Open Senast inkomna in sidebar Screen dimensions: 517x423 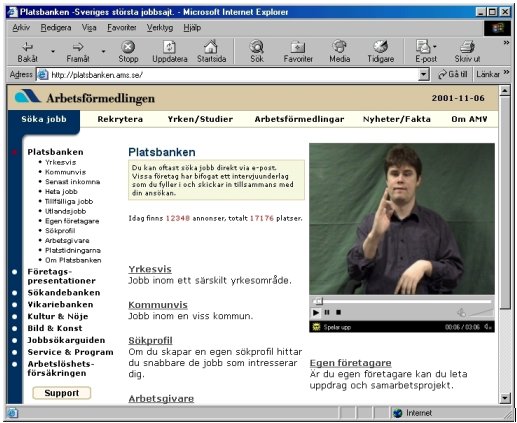pos(72,182)
